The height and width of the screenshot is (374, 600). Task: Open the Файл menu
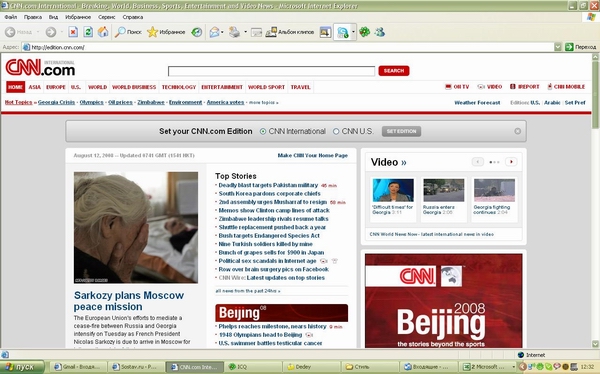point(11,17)
